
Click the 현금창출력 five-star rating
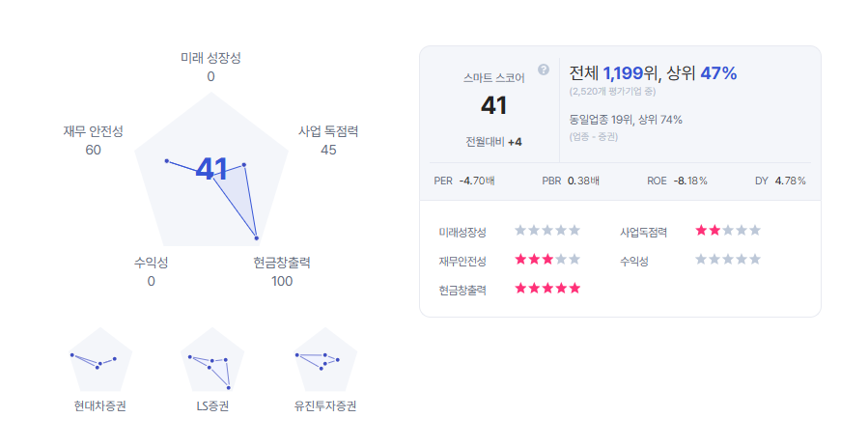click(547, 288)
